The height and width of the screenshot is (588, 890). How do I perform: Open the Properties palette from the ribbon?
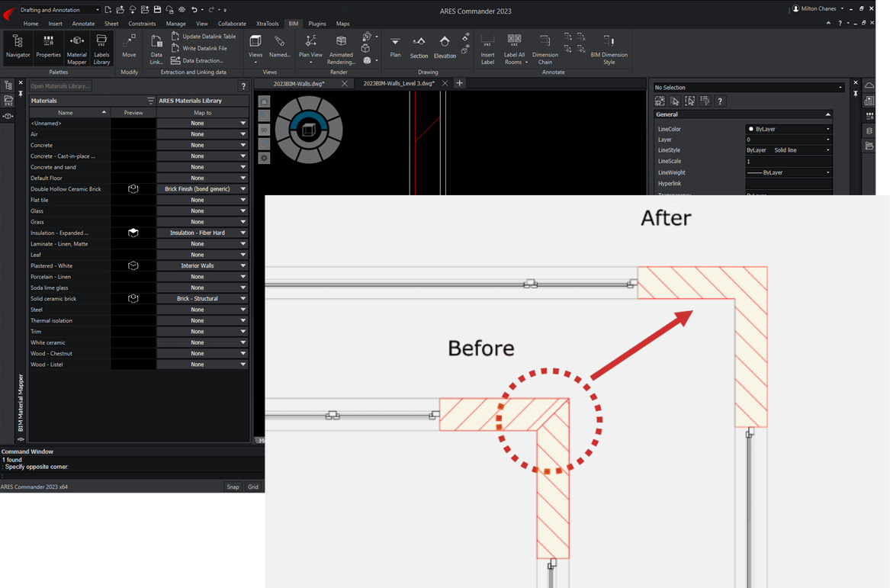pyautogui.click(x=48, y=47)
